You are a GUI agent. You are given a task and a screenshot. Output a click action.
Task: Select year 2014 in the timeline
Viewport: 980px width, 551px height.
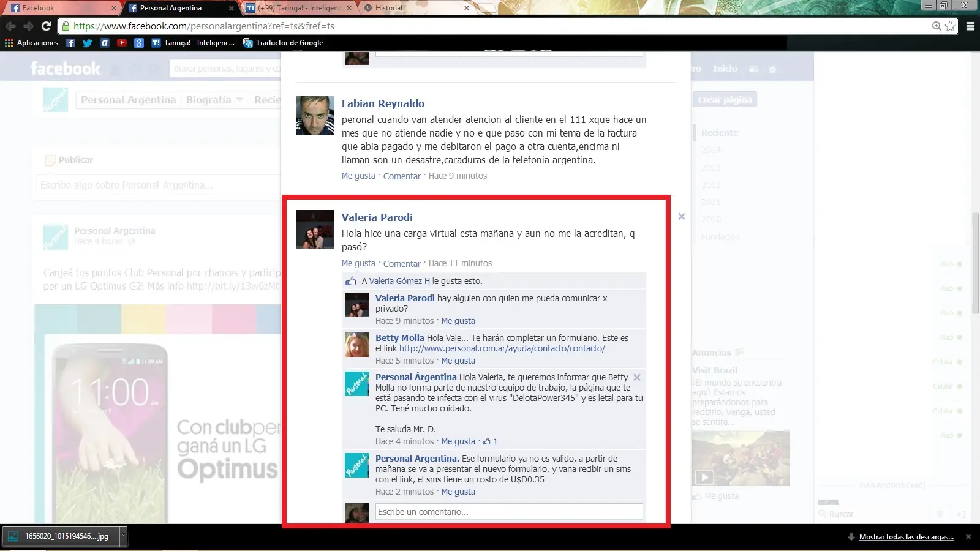pos(711,150)
